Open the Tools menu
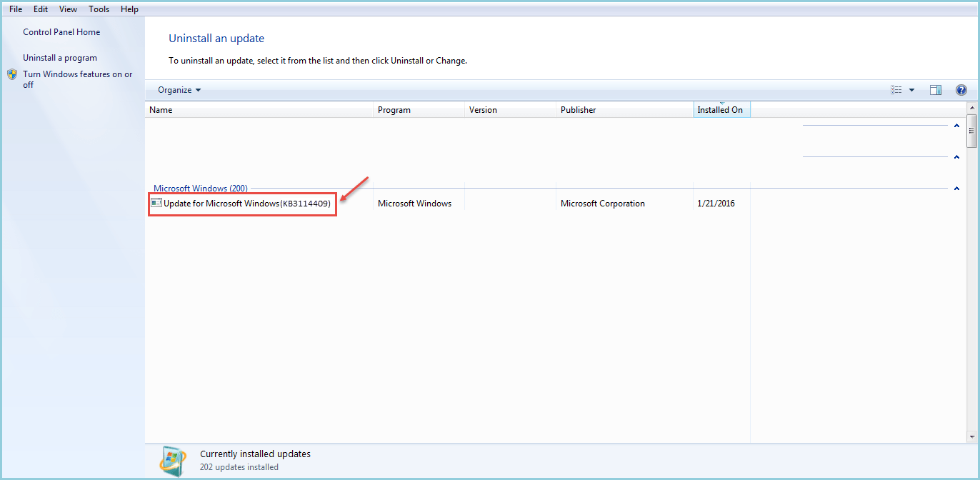The width and height of the screenshot is (980, 480). click(99, 9)
